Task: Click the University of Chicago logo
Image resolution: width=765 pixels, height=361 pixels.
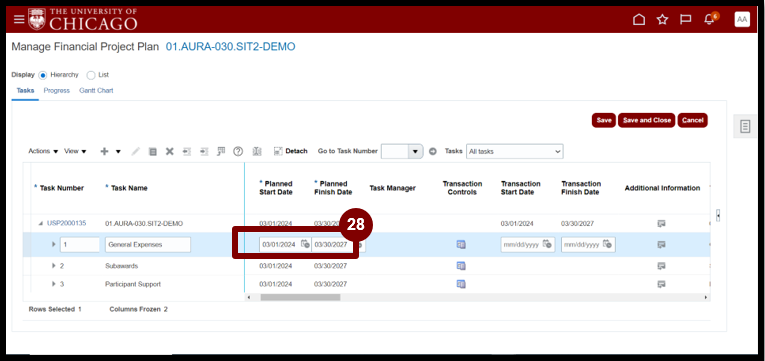Action: 83,19
